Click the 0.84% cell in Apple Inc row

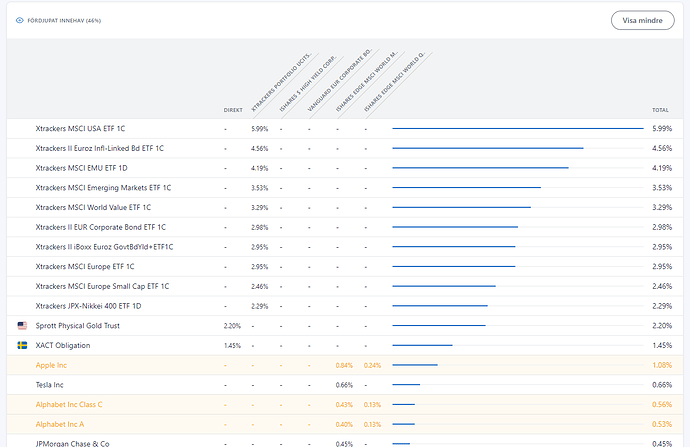coord(344,366)
